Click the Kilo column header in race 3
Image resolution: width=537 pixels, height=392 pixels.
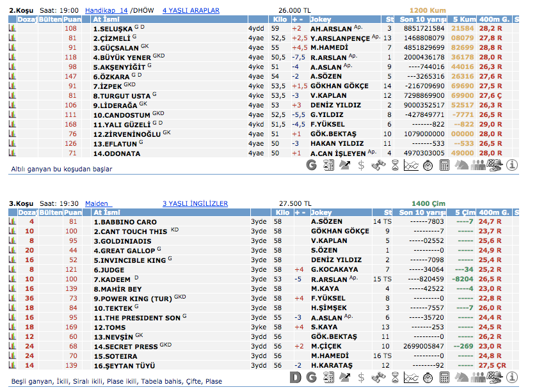(280, 212)
